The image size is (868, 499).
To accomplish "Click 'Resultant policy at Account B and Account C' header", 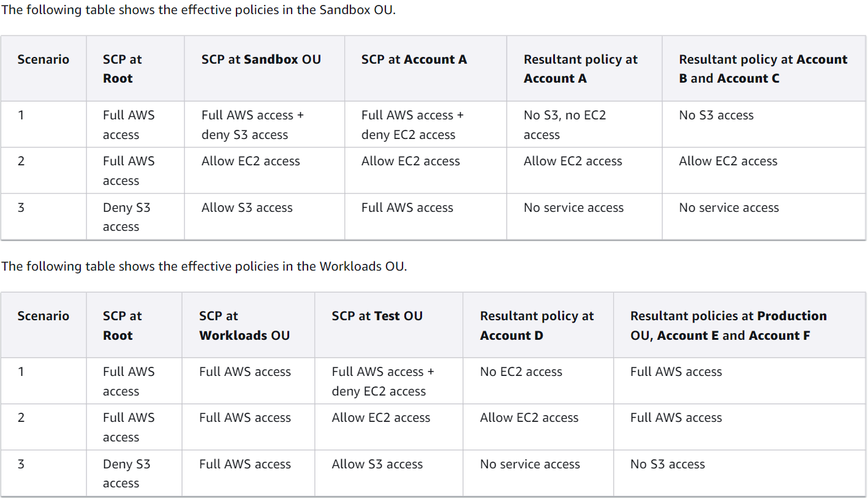I will pyautogui.click(x=763, y=69).
